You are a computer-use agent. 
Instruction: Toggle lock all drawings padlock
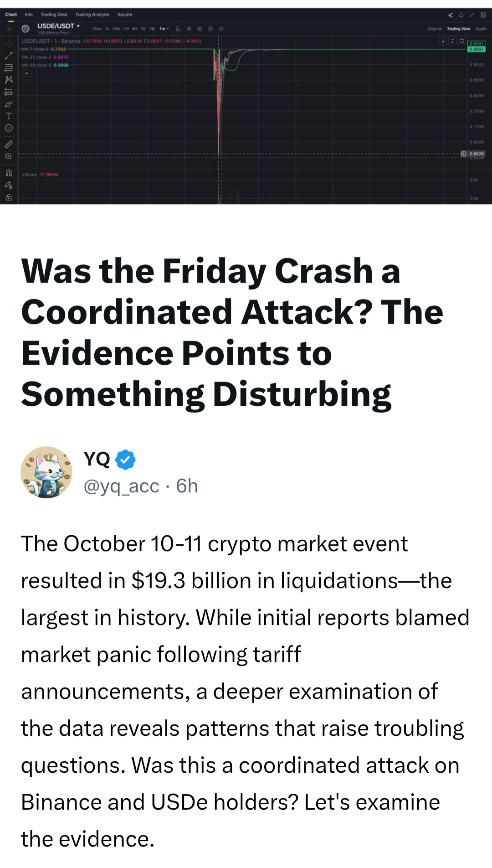coord(8,197)
